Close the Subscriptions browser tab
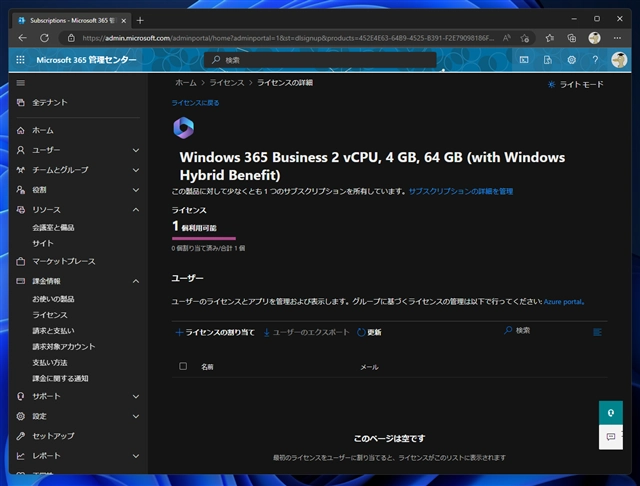Screen dimensions: 640x486 [x=123, y=20]
